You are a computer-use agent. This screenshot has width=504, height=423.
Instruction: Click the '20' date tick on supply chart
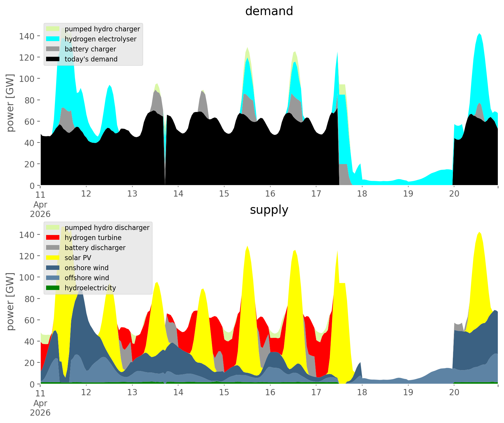[454, 393]
